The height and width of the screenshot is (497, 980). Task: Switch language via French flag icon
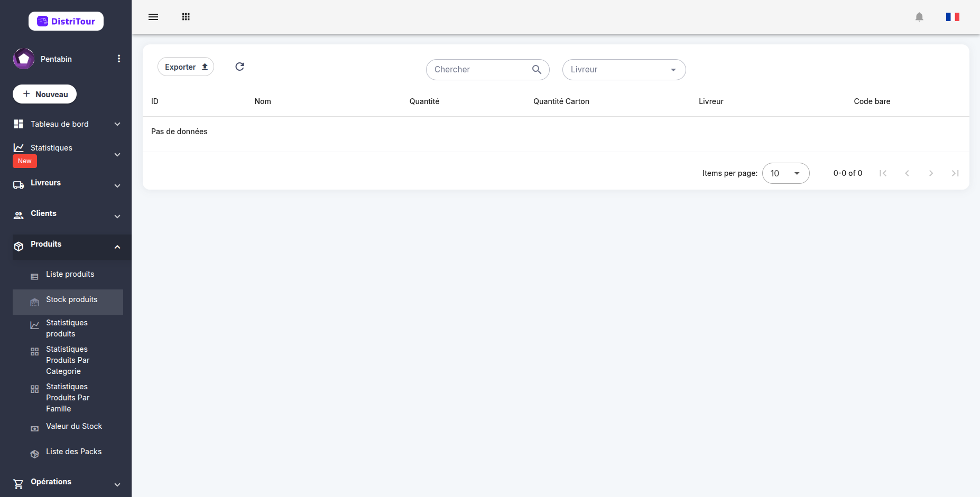[953, 17]
